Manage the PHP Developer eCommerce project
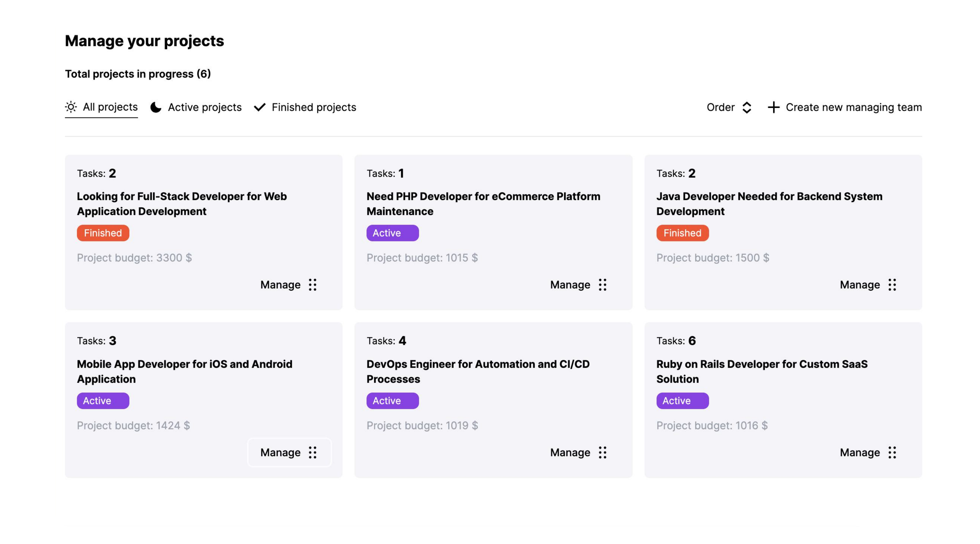The width and height of the screenshot is (980, 544). point(579,285)
